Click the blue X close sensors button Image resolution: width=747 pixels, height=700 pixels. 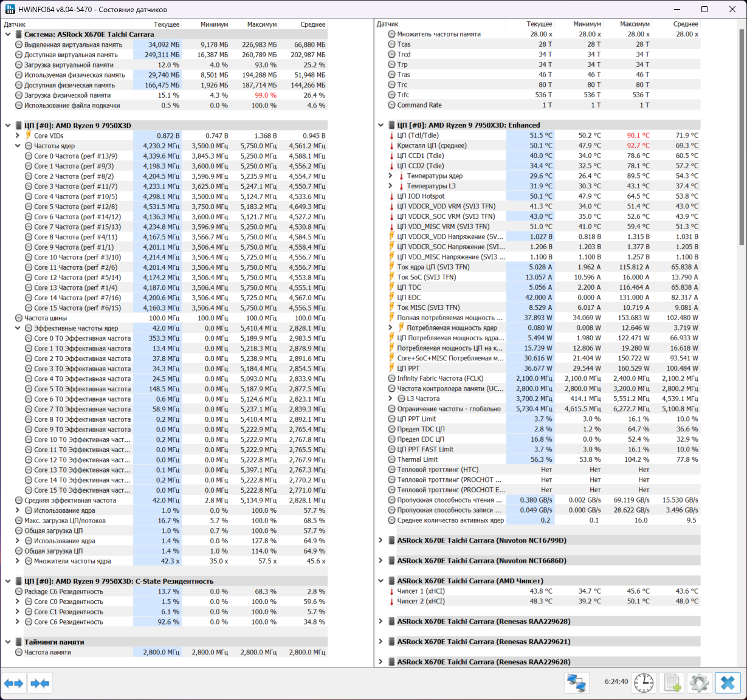click(728, 683)
